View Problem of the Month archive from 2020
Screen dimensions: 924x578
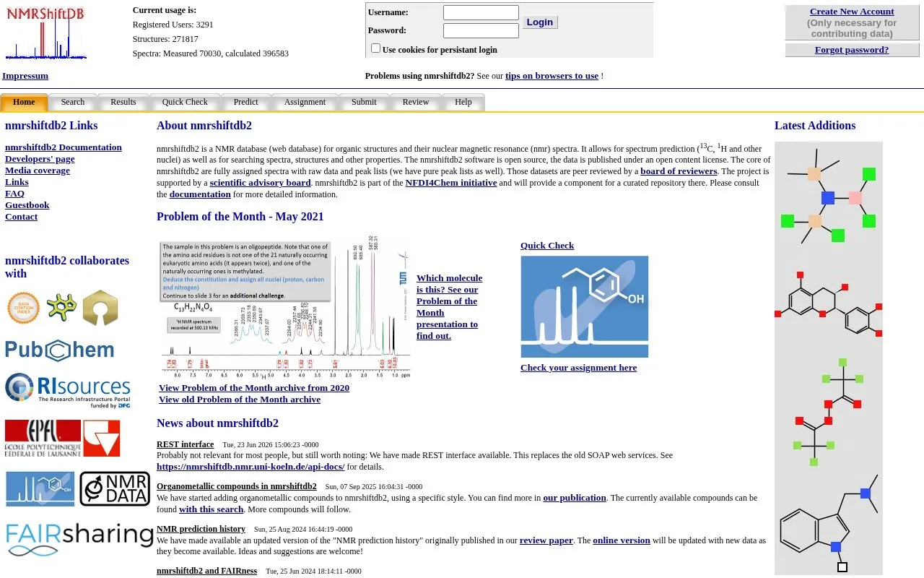click(254, 388)
